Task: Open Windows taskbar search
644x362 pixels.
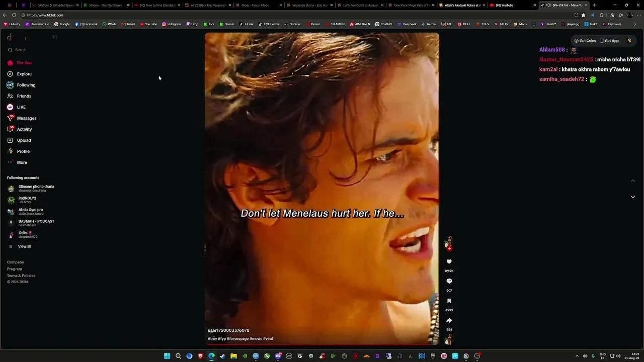Action: (178, 356)
